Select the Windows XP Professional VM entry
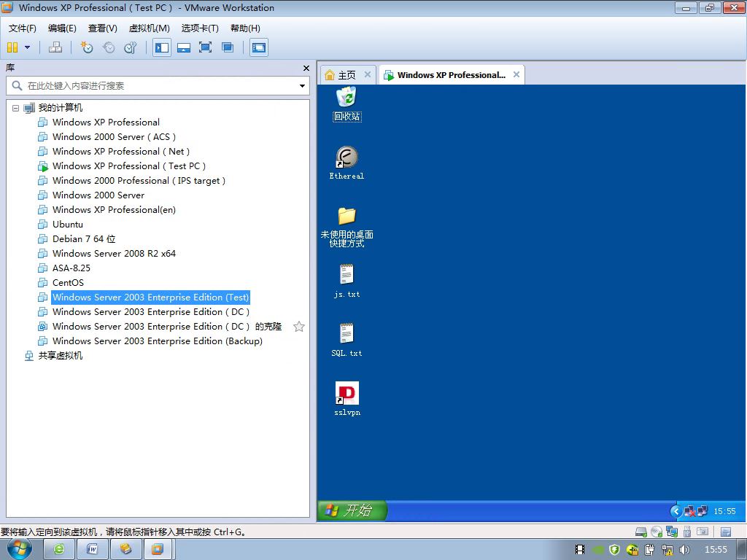Image resolution: width=747 pixels, height=560 pixels. tap(106, 122)
